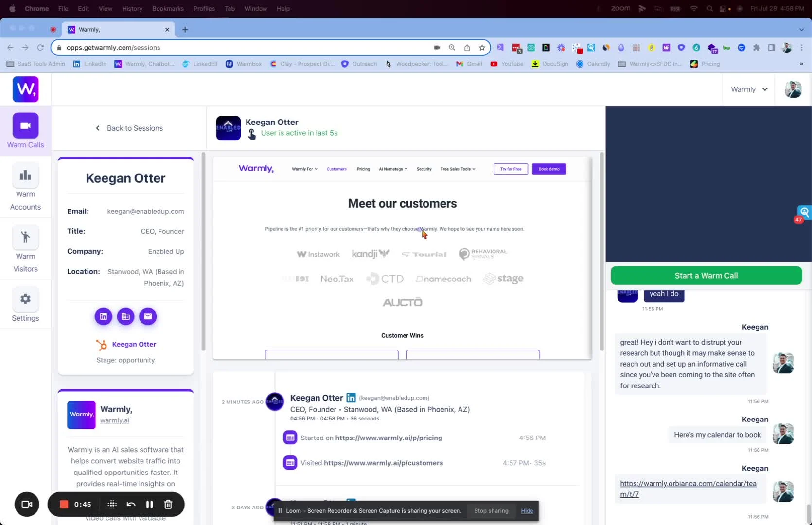Delete the Loom recording
The width and height of the screenshot is (812, 525).
168,504
